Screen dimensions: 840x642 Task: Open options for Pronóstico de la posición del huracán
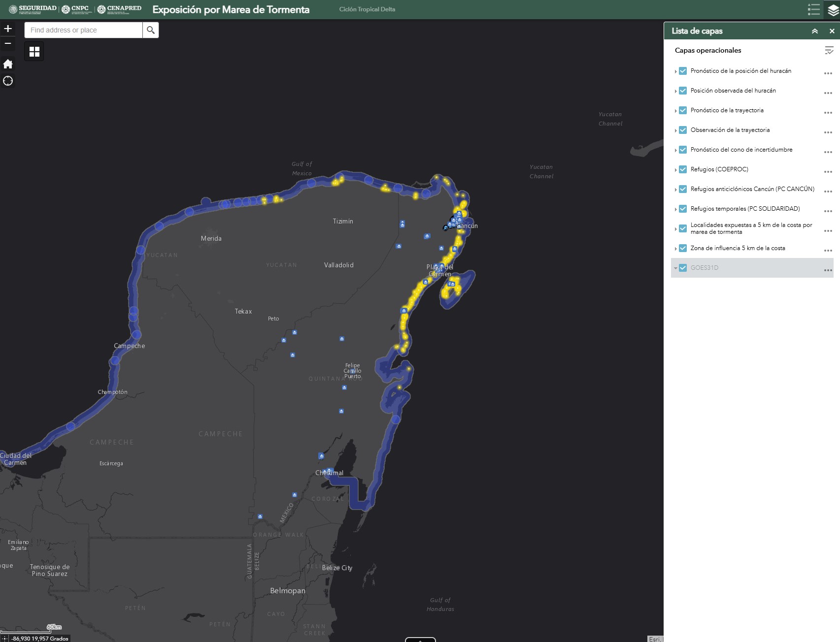828,73
